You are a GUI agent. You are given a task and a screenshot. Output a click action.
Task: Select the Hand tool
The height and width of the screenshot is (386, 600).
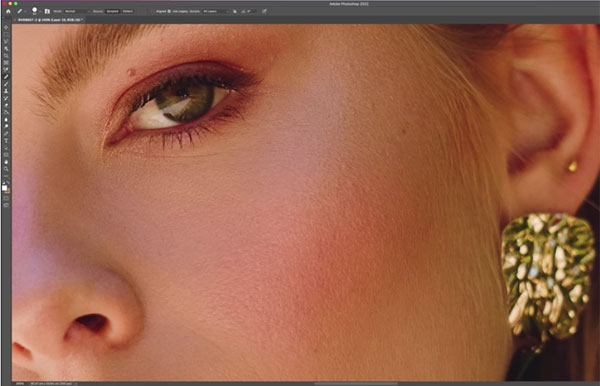pos(6,162)
